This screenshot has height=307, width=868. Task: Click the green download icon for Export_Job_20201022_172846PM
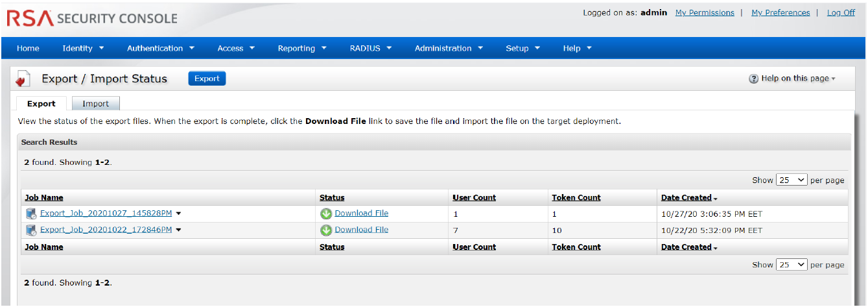(326, 230)
